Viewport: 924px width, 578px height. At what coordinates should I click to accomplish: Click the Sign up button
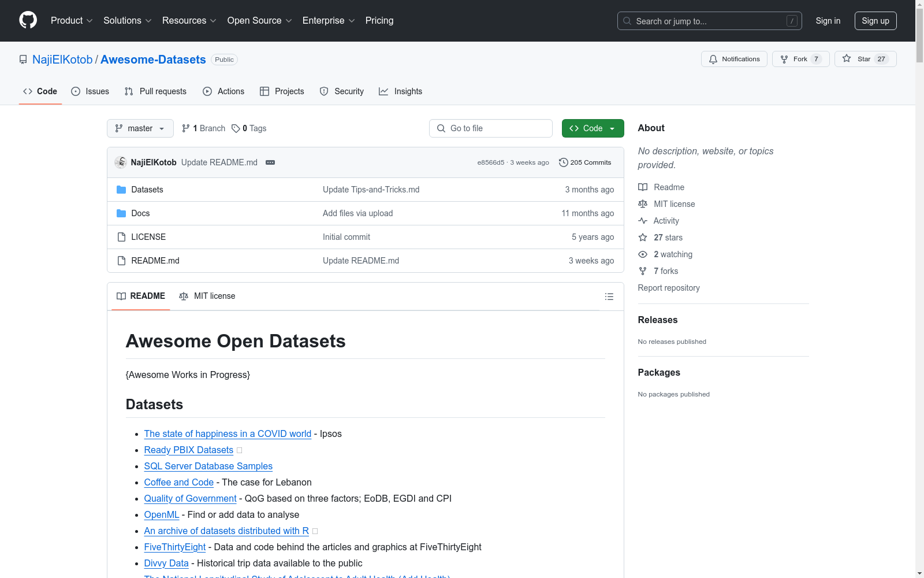[875, 21]
